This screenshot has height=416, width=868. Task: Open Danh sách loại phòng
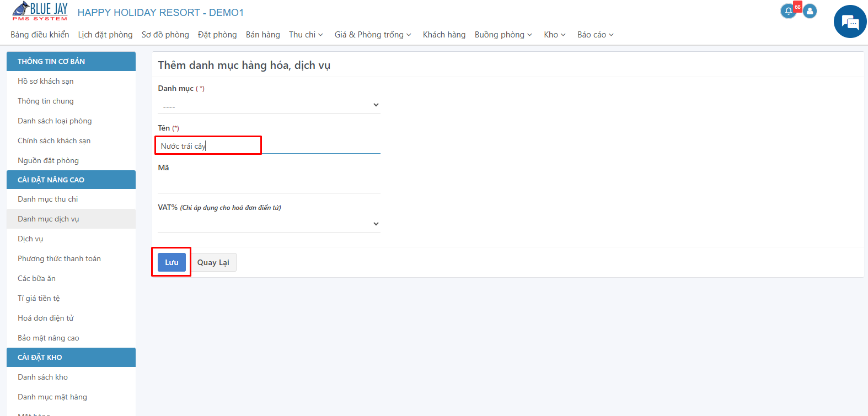(71, 121)
